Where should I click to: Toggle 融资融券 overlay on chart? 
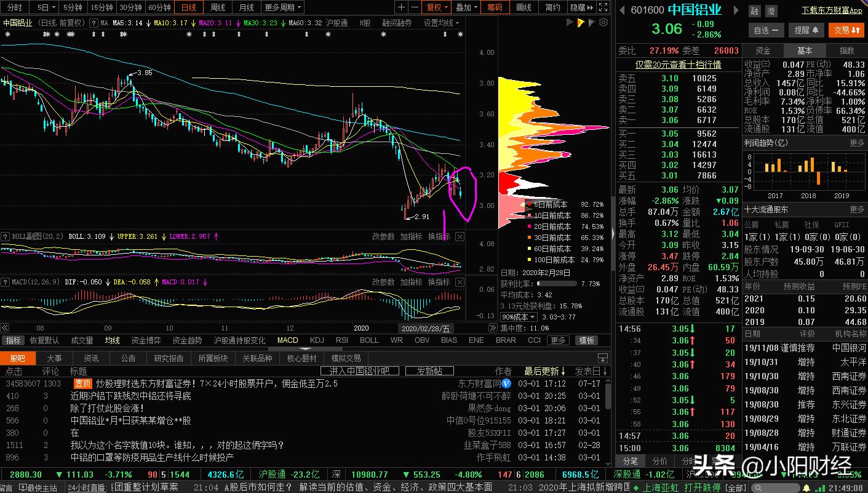397,23
